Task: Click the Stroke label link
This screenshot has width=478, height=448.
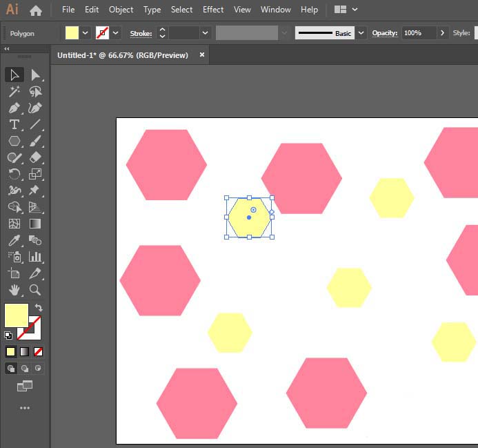Action: coord(141,33)
